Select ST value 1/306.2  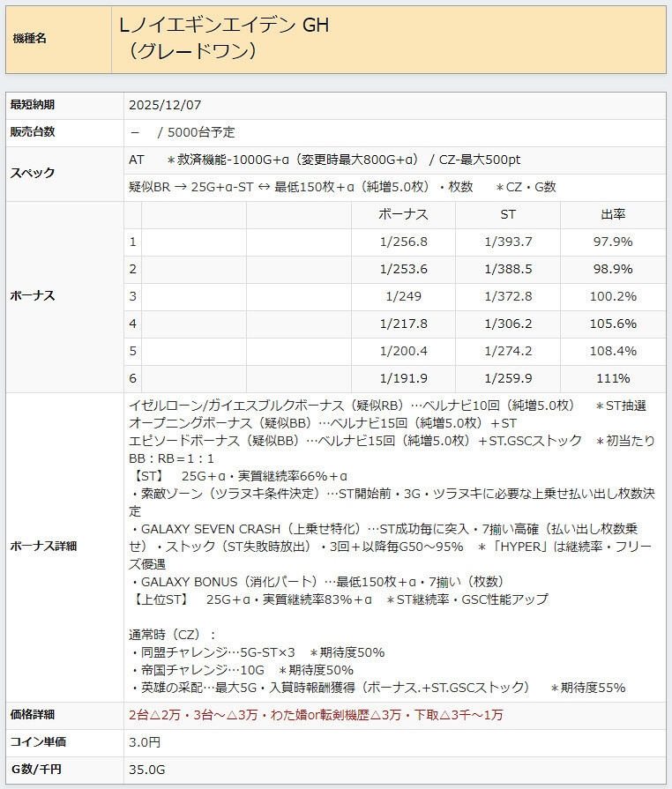(508, 324)
